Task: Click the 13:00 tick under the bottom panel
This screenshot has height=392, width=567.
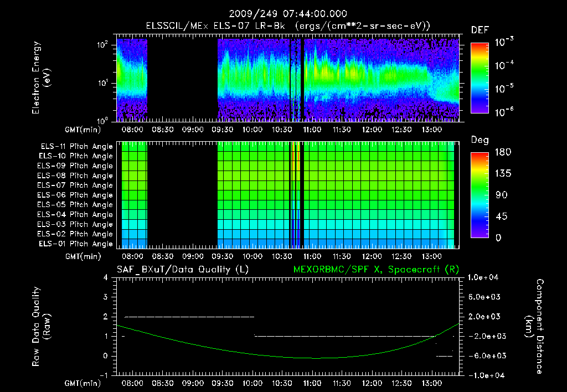Action: (431, 383)
